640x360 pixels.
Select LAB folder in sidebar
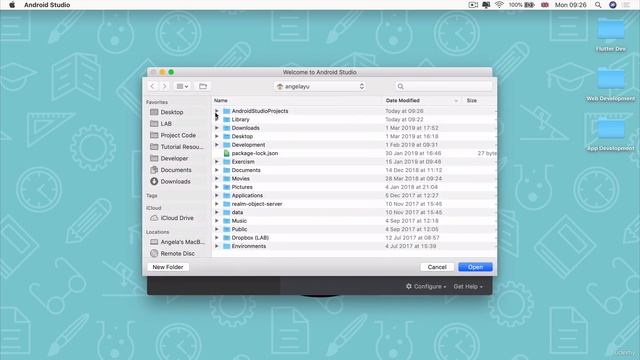coord(166,124)
